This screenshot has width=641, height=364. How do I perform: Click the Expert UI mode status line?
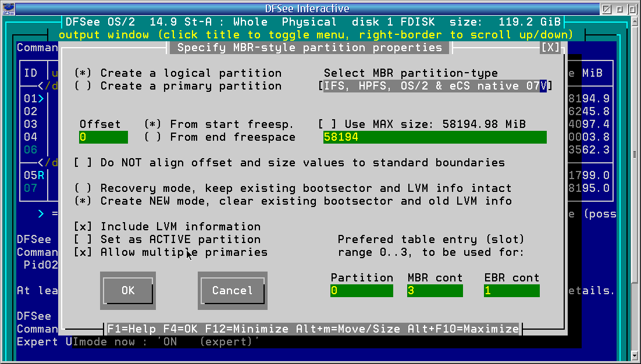[138, 341]
